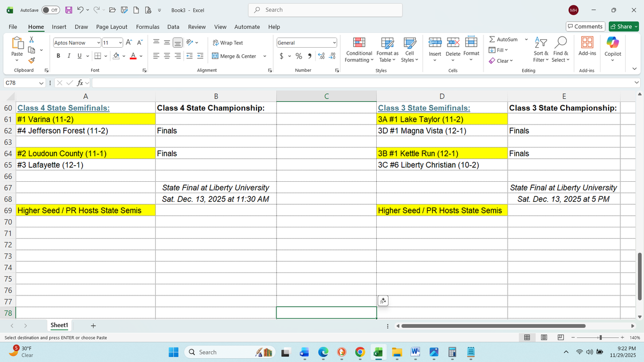644x362 pixels.
Task: Click the Save icon in title bar
Action: click(70, 10)
